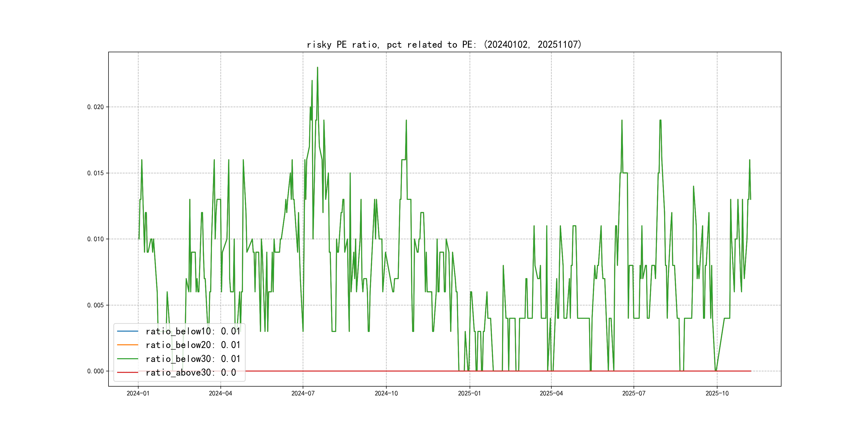868x434 pixels.
Task: Click the green ratio_below30 legend line
Action: point(127,359)
